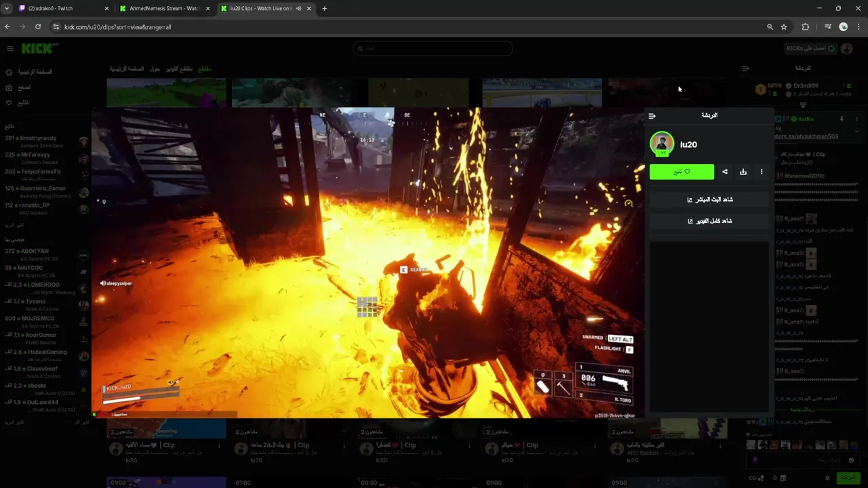Screen dimensions: 868x488
Task: Select the About (حول) channel tab
Action: [x=155, y=69]
